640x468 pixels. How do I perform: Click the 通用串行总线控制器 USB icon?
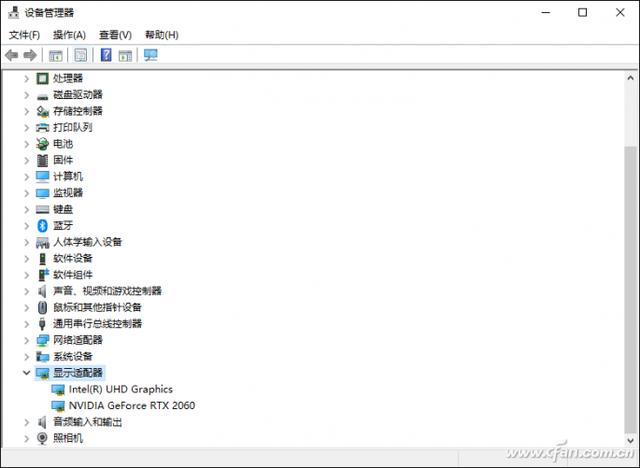pyautogui.click(x=42, y=324)
